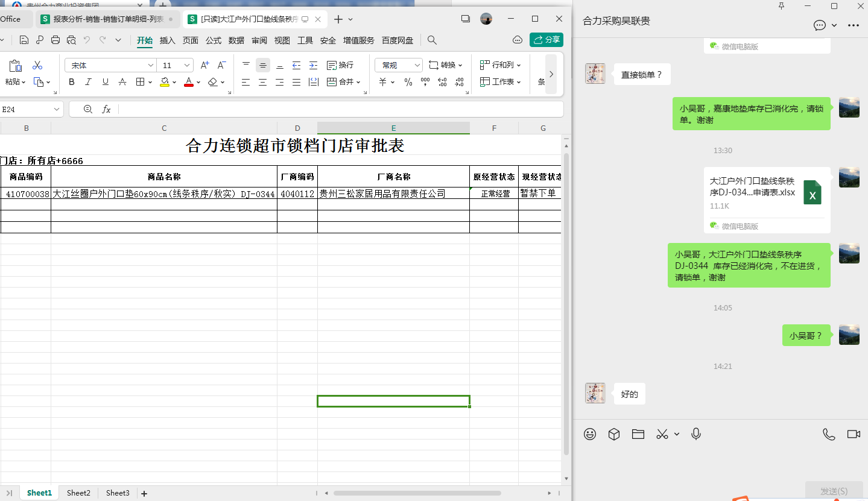Start a voice call from chat toolbar

point(829,434)
